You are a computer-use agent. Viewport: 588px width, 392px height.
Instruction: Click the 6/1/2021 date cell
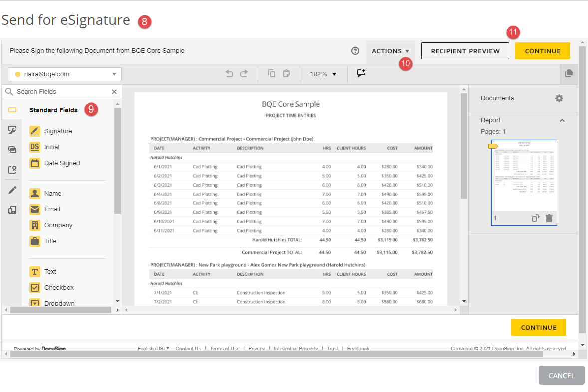tap(163, 167)
